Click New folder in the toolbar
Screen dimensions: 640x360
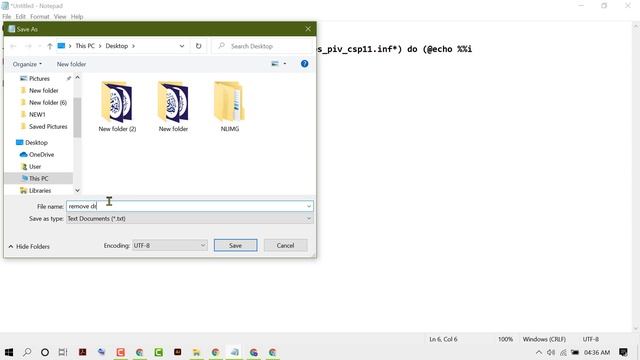[71, 64]
